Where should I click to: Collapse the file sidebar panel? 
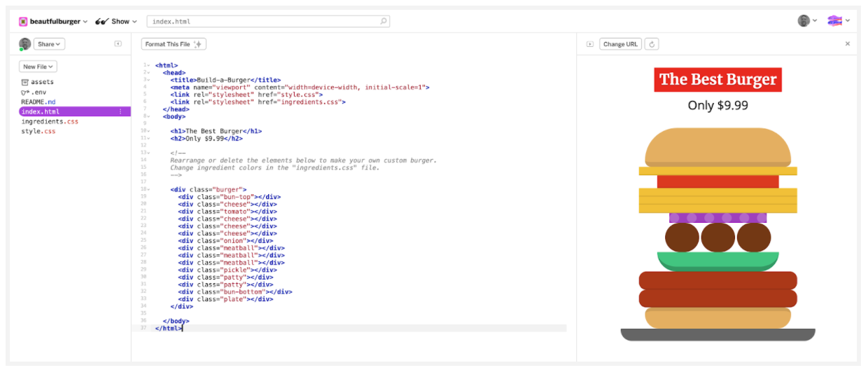click(x=118, y=44)
